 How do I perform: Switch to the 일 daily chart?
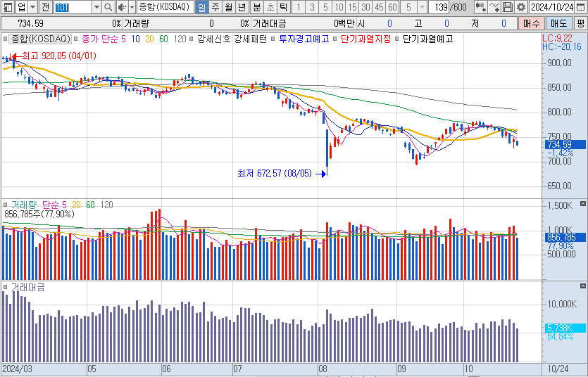coord(202,7)
